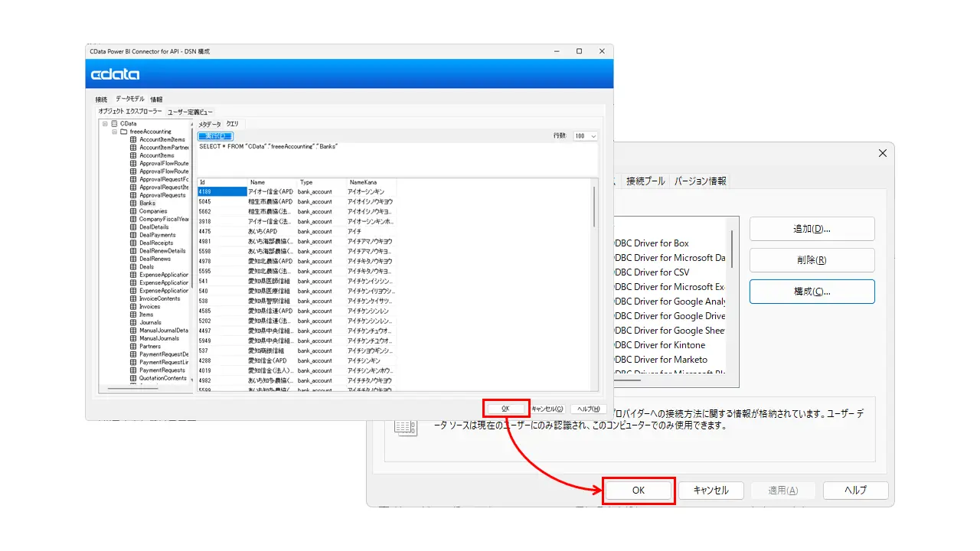The height and width of the screenshot is (551, 980).
Task: Click the table icon beside ManualJournals
Action: (x=133, y=338)
